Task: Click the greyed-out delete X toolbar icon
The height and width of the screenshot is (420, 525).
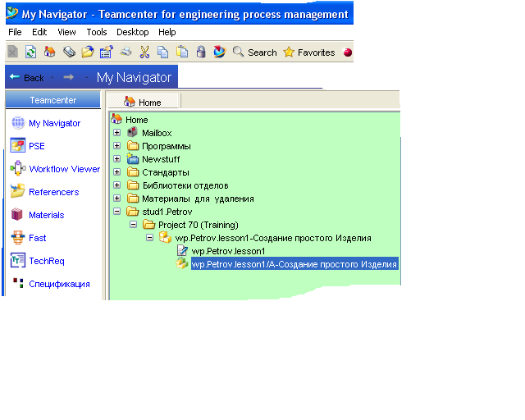Action: click(13, 52)
